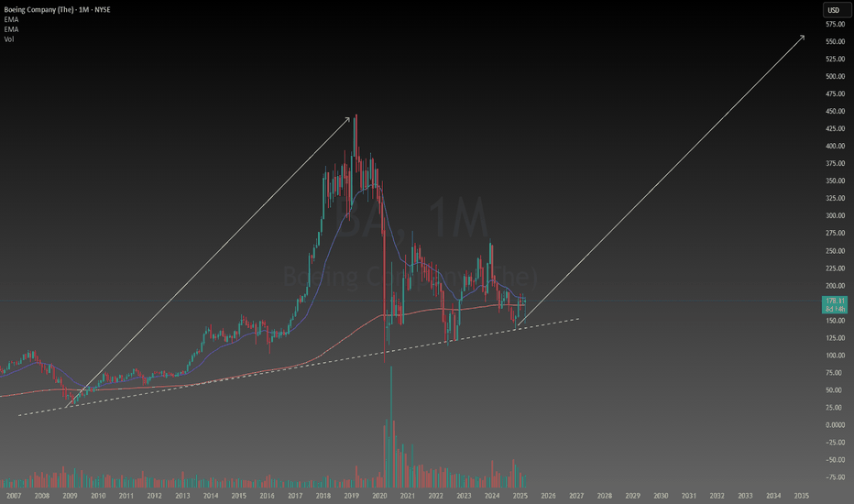Screen dimensions: 854x504
Task: Click the tallest 2020 volume bar
Action: tap(391, 427)
